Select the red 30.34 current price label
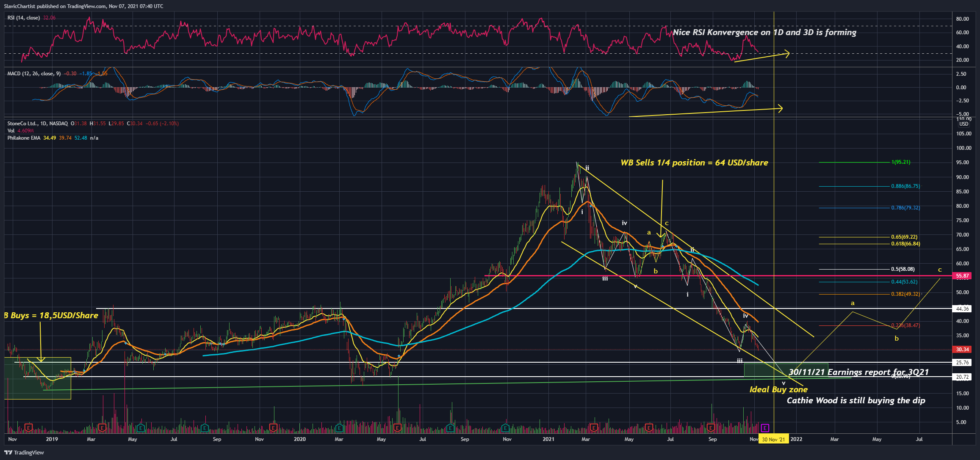This screenshot has width=980, height=460. pos(962,350)
